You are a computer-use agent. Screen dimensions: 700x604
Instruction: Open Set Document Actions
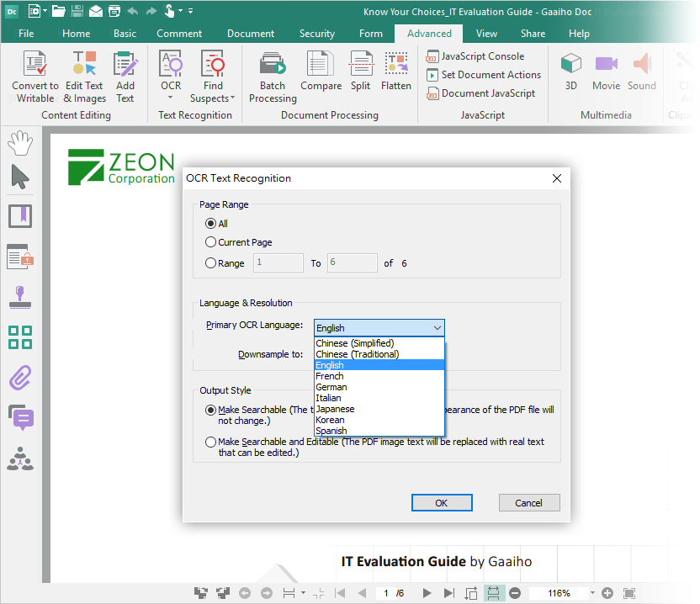[484, 75]
